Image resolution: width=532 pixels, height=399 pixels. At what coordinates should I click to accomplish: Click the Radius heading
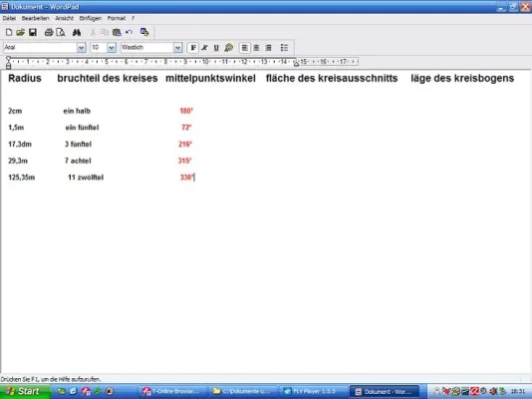pyautogui.click(x=25, y=78)
